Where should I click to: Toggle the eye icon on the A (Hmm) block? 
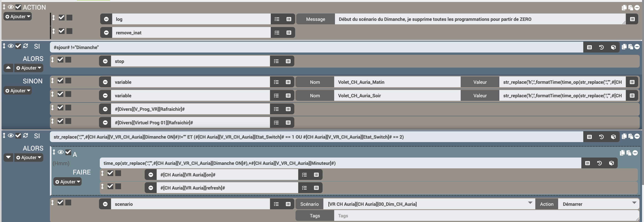(x=61, y=152)
